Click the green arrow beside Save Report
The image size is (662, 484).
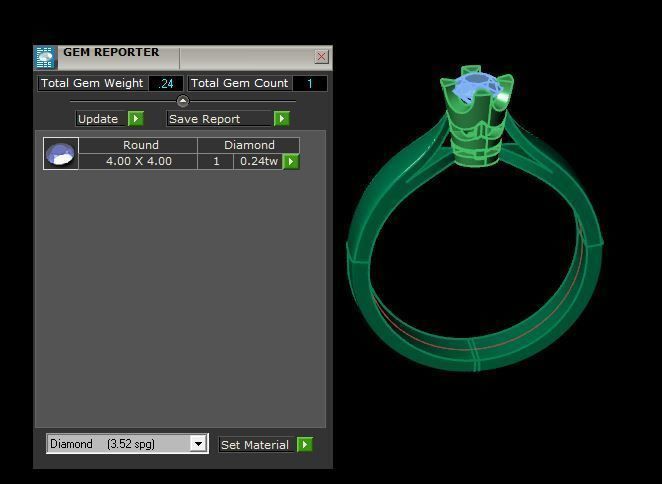click(x=282, y=119)
